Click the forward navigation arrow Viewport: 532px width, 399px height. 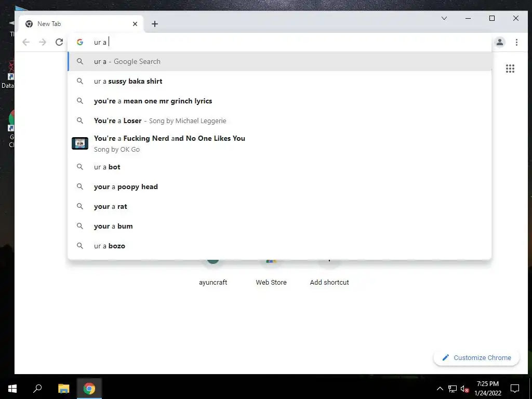[x=43, y=42]
